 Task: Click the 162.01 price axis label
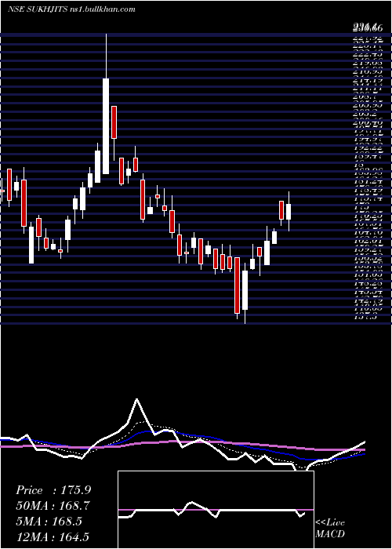point(367,242)
